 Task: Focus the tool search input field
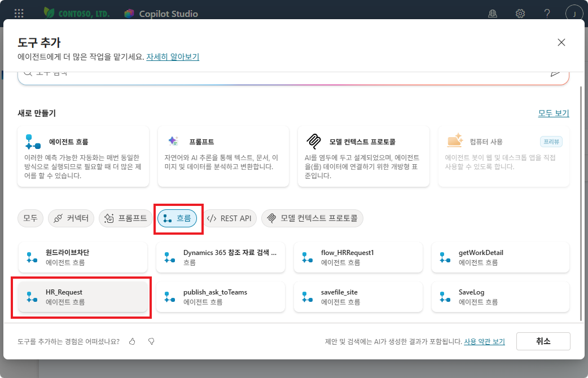(x=293, y=77)
